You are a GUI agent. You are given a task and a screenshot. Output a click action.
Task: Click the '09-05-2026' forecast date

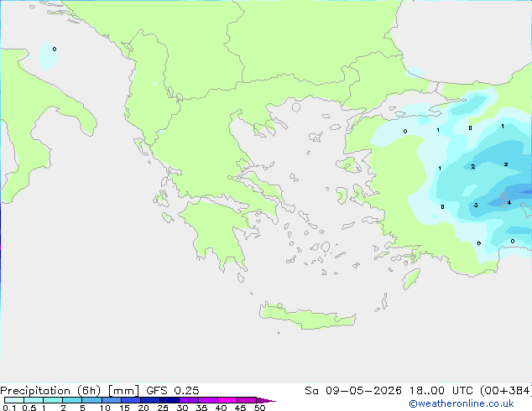[x=363, y=391]
